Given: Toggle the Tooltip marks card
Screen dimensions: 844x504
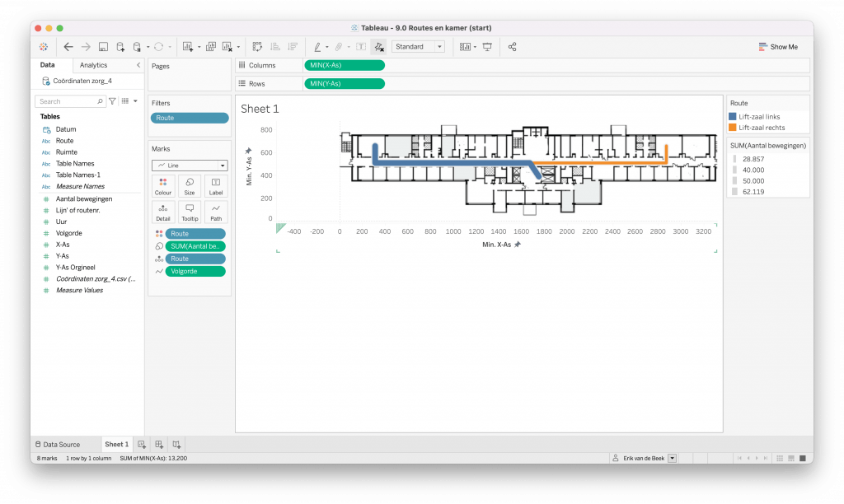Looking at the screenshot, I should [x=190, y=212].
